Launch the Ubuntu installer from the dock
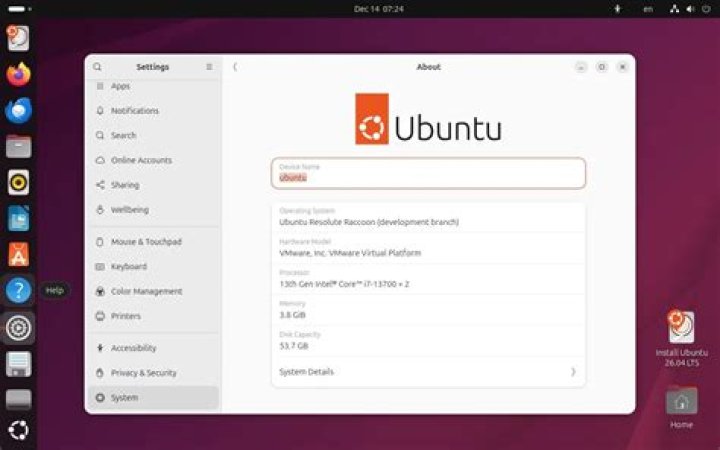The image size is (720, 450). [18, 38]
